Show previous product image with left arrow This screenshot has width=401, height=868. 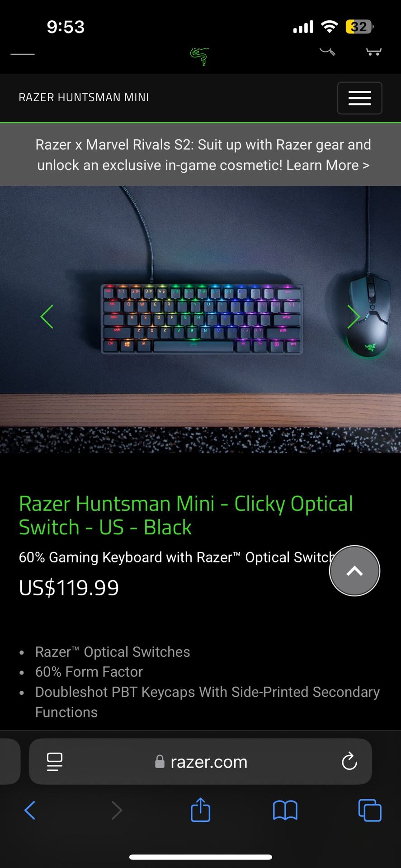(x=47, y=316)
